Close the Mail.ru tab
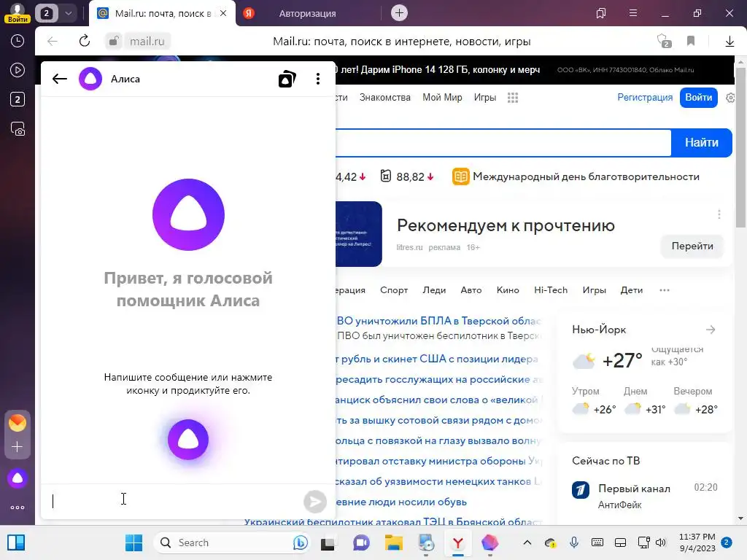747x560 pixels. (223, 13)
